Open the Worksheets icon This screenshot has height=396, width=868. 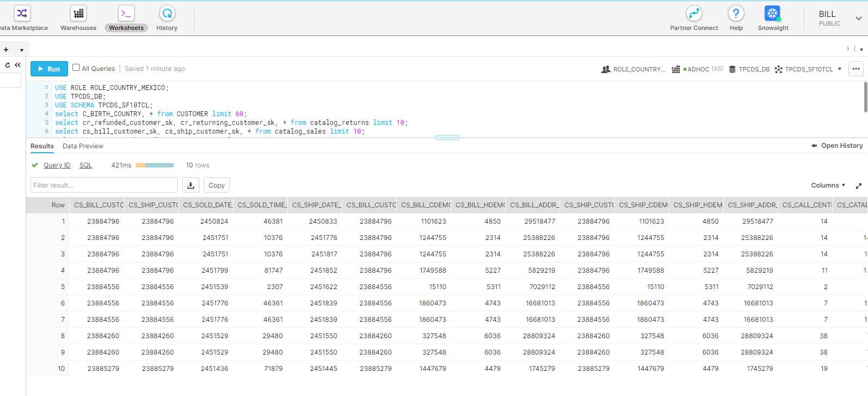coord(126,13)
